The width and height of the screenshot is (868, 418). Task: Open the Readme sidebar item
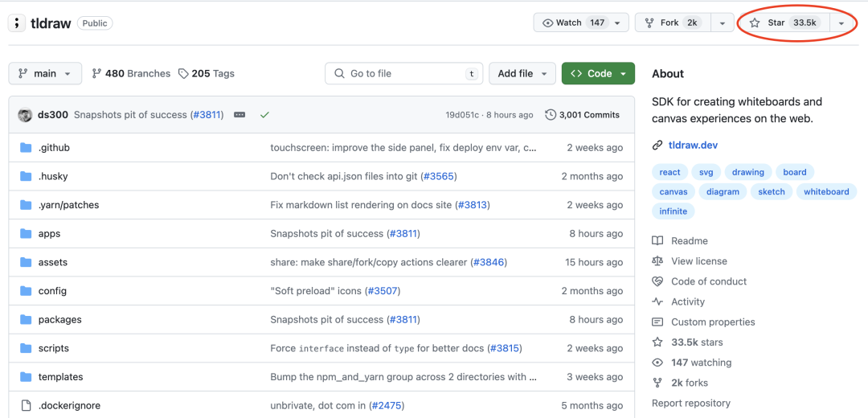[689, 240]
